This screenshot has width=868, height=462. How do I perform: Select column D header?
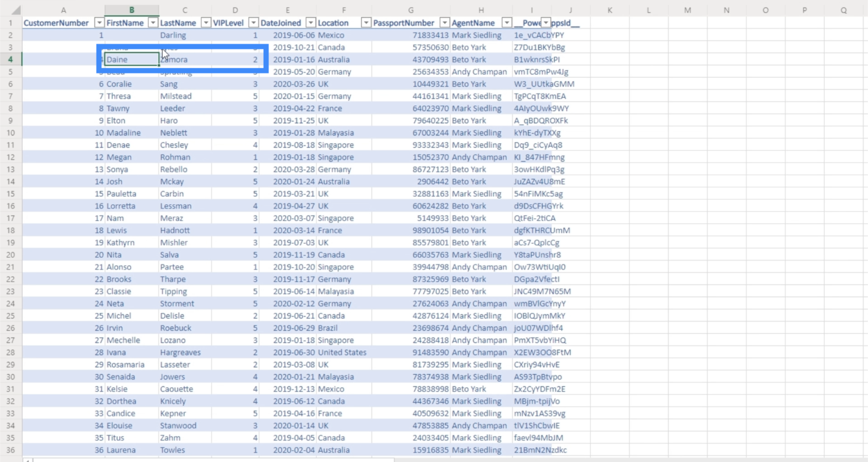pos(235,10)
